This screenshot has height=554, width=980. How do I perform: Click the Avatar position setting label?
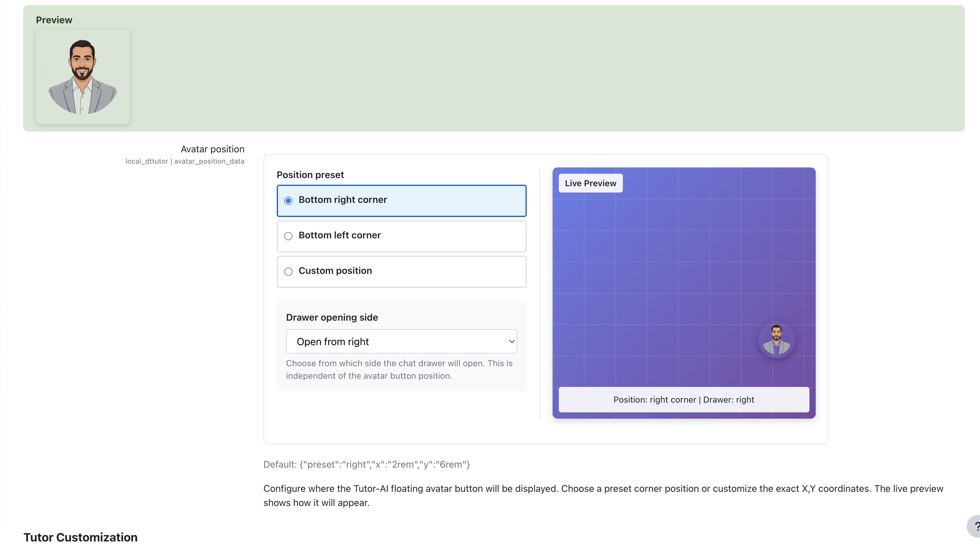pos(212,149)
